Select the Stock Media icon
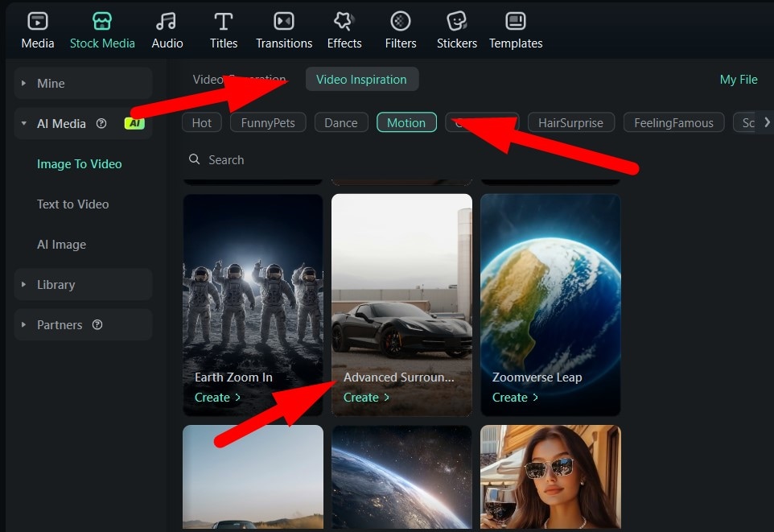The image size is (774, 532). coord(102,21)
